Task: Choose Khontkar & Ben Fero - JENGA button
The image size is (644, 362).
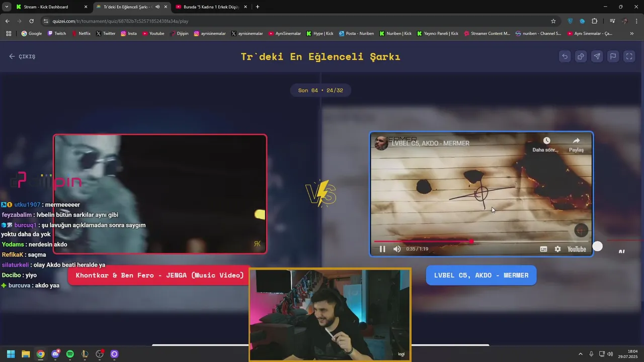Action: 159,275
